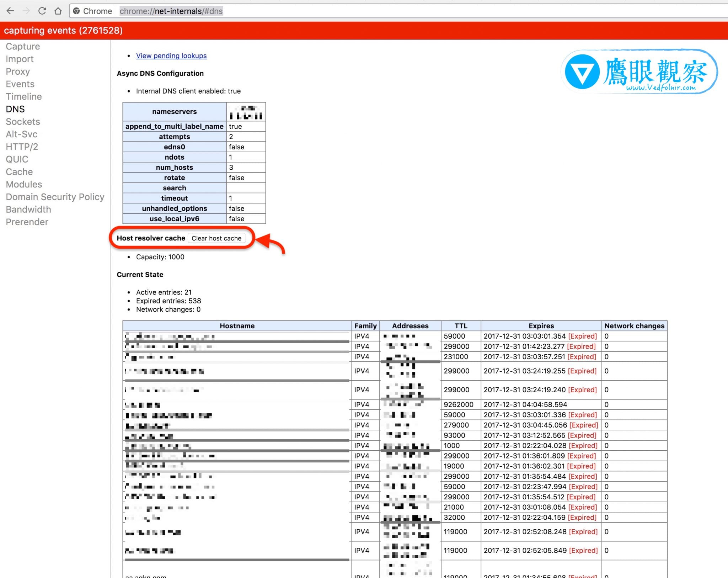Click the TTL column header

461,326
